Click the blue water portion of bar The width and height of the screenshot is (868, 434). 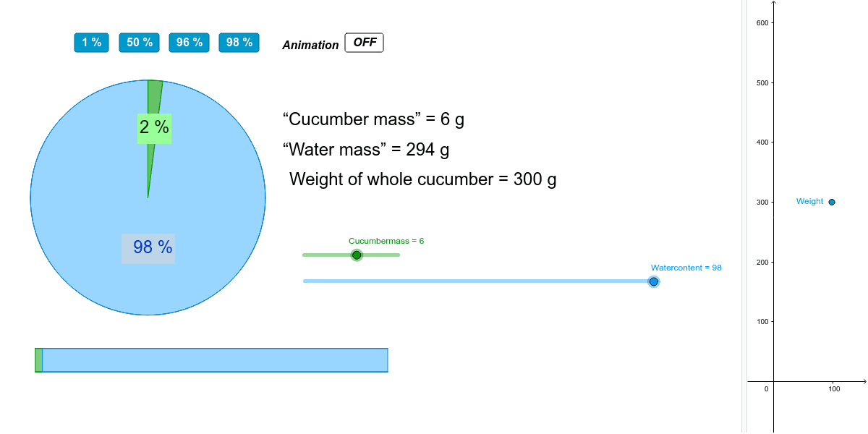(x=215, y=360)
